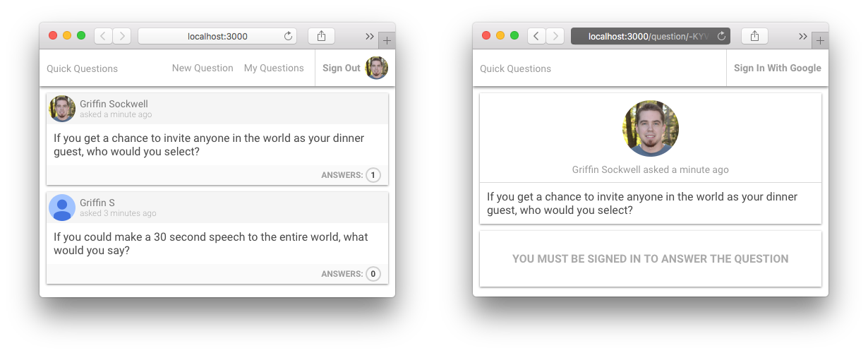
Task: Close the left browser window
Action: point(53,35)
